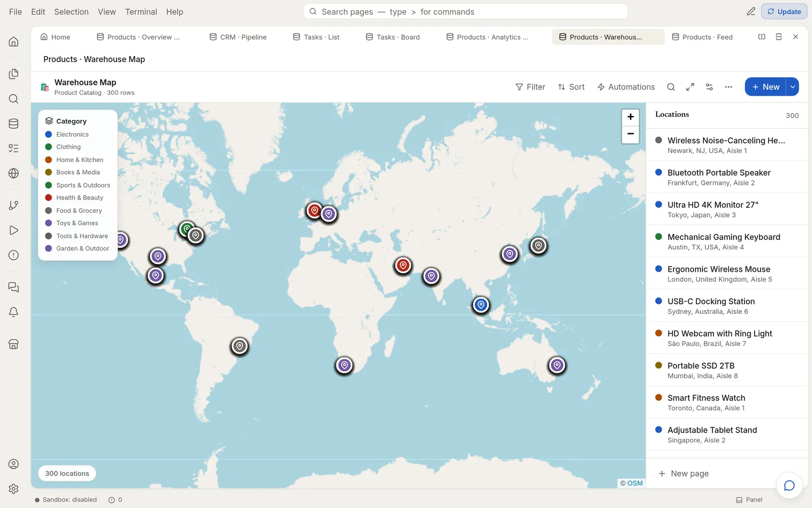Create a New record
Viewport: 812px width, 508px height.
click(765, 87)
